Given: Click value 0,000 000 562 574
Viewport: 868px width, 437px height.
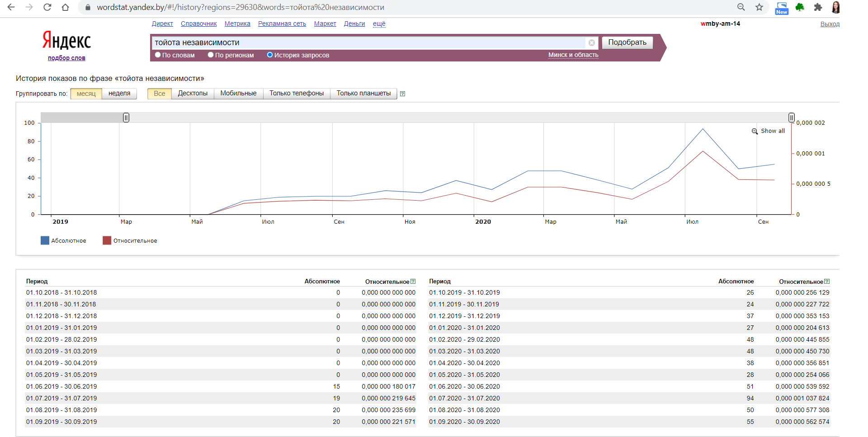Looking at the screenshot, I should [802, 422].
